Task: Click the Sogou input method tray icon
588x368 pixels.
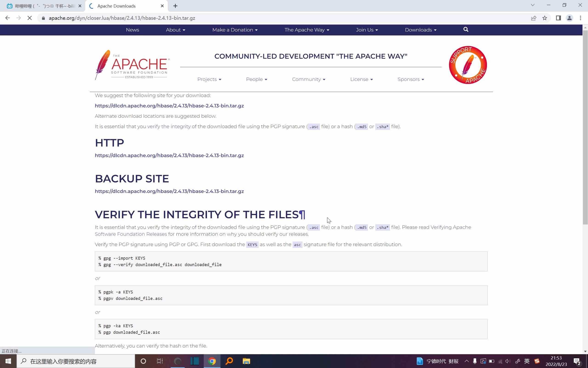Action: tap(537, 361)
